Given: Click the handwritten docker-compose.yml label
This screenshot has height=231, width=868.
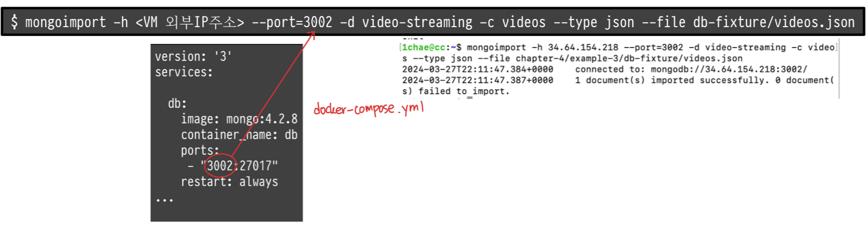Looking at the screenshot, I should (369, 109).
